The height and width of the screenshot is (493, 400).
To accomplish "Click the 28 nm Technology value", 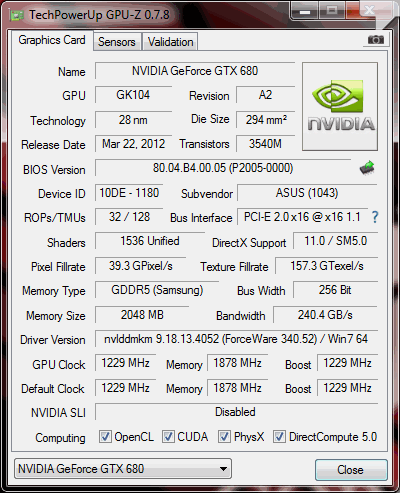I will click(x=133, y=120).
